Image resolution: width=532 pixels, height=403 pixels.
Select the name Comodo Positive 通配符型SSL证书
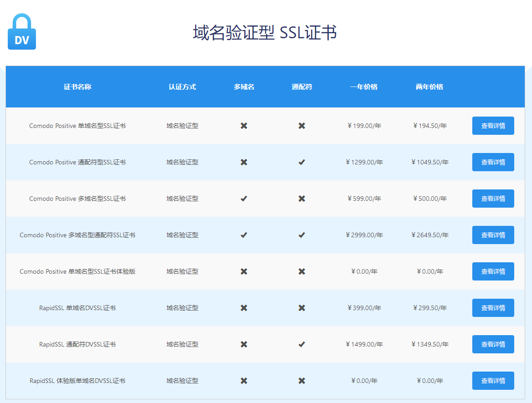pos(77,163)
